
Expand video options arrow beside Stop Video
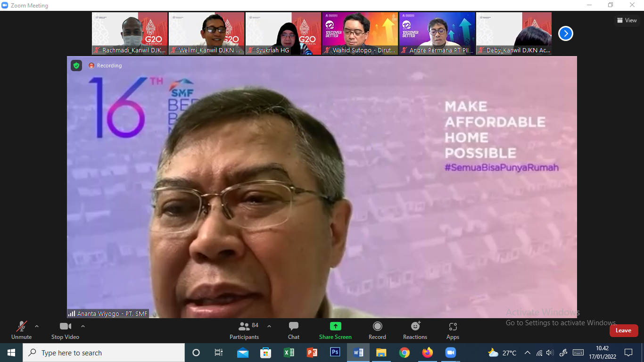pos(83,326)
